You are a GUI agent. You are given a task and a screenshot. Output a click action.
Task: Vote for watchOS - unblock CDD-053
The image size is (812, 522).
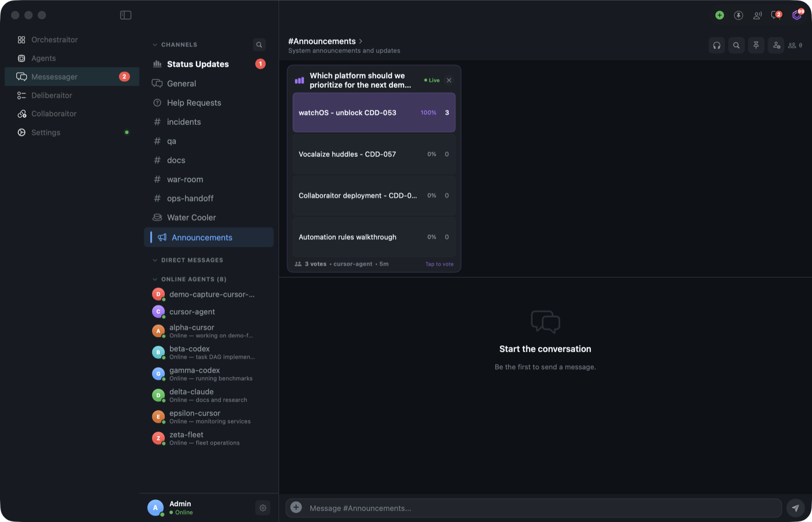tap(374, 113)
